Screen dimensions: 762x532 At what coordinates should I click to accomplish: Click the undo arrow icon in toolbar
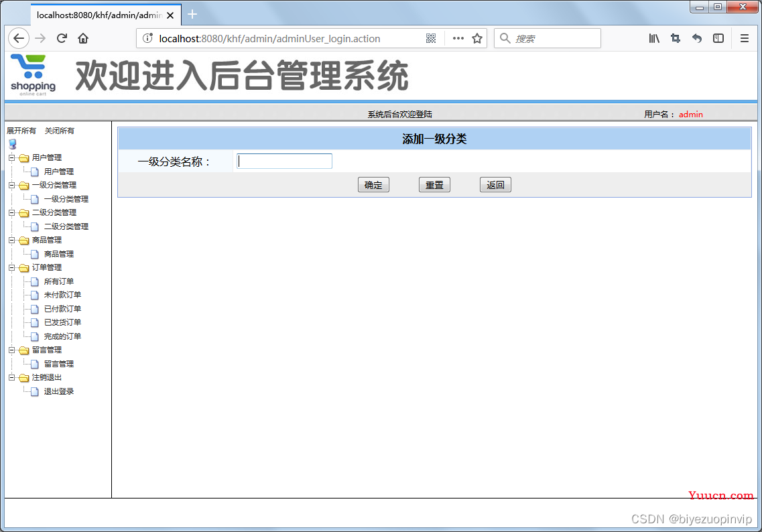coord(697,38)
